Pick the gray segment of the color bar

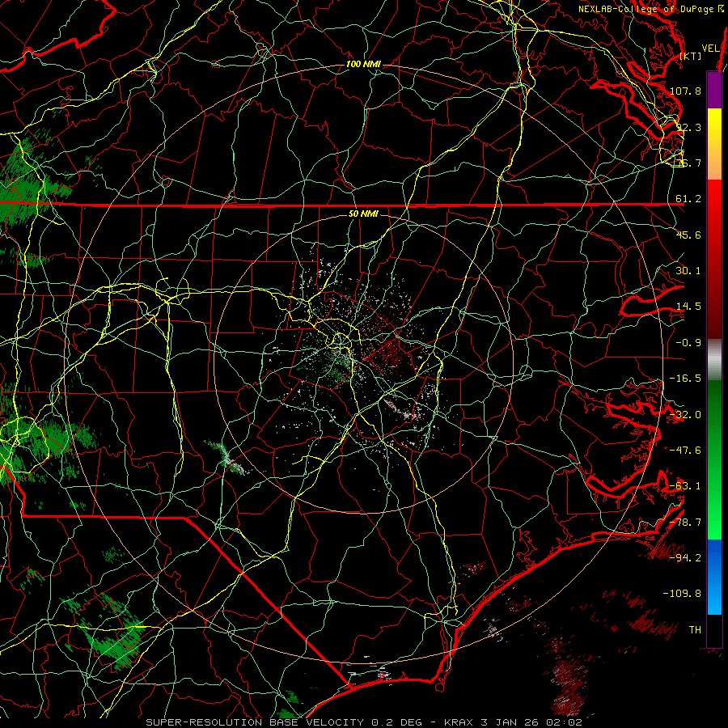pos(714,360)
